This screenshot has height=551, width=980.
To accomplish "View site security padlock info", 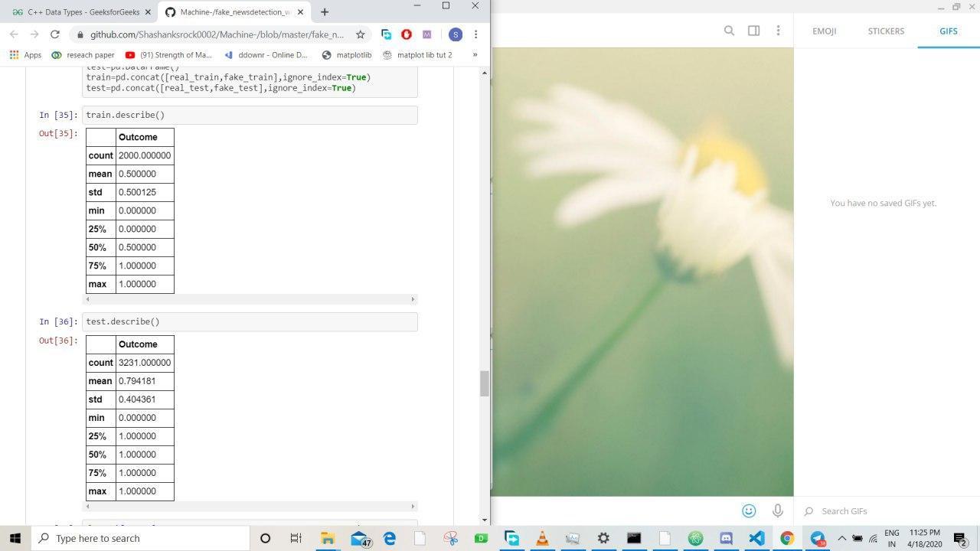I will (x=80, y=34).
